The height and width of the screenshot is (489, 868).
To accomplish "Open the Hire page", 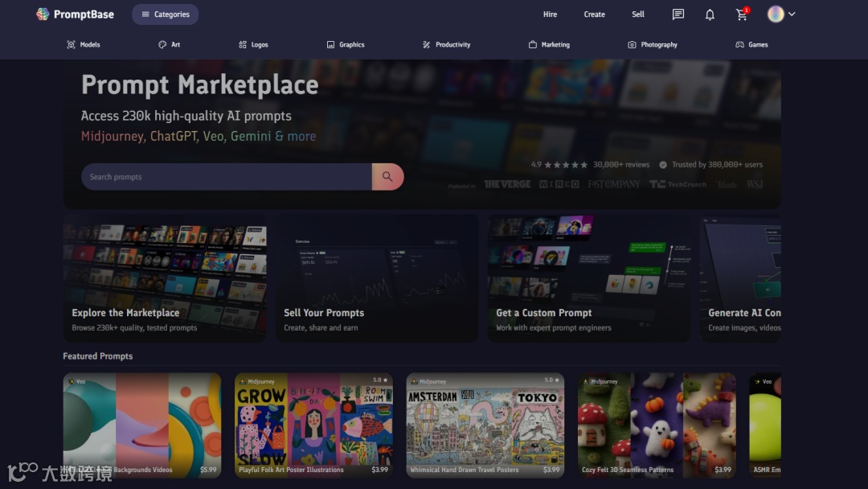I will click(x=550, y=14).
